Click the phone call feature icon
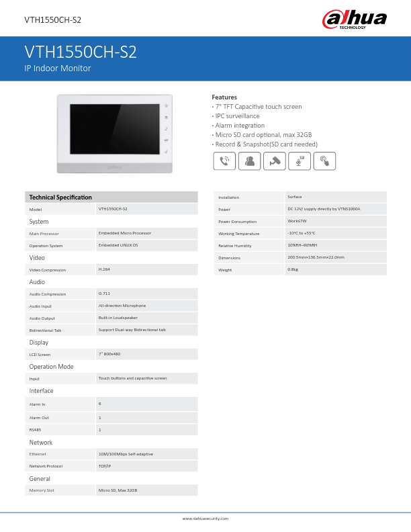Image resolution: width=411 pixels, height=532 pixels. pos(224,161)
